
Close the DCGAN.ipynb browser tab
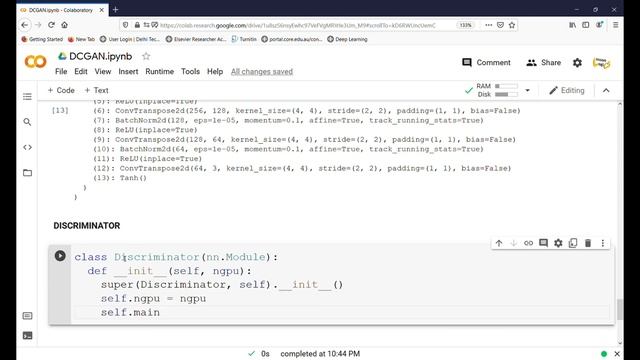(x=102, y=10)
